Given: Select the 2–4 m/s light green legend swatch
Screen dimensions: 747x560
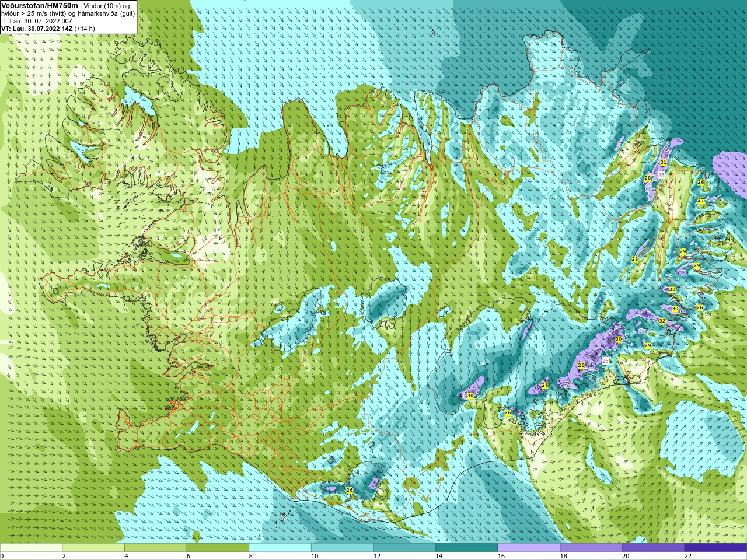Looking at the screenshot, I should coord(93,547).
